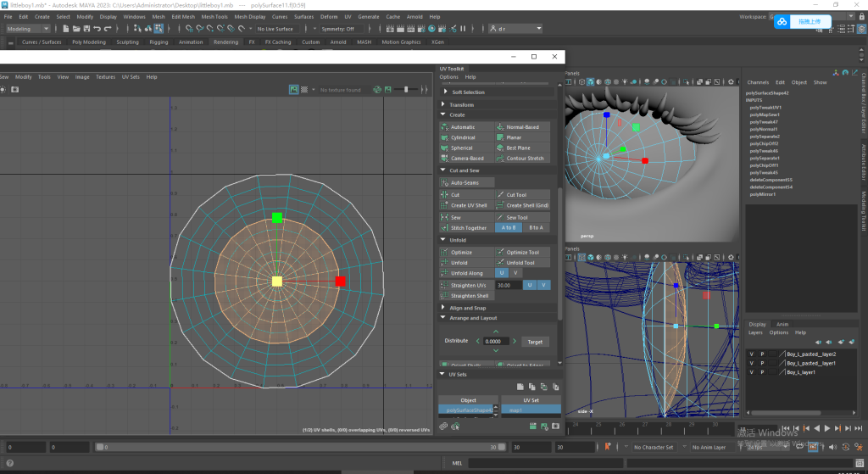
Task: Click the time range slider bar
Action: pyautogui.click(x=299, y=447)
